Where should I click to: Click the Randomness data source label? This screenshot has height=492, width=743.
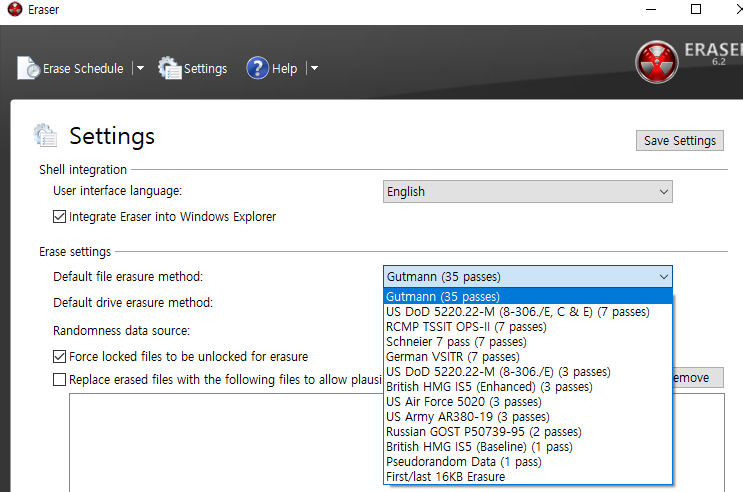pyautogui.click(x=121, y=330)
